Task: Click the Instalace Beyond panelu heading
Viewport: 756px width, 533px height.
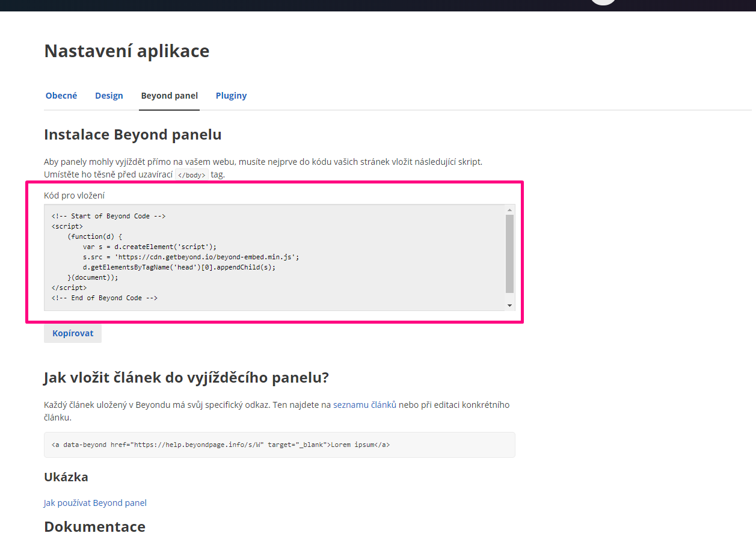Action: tap(133, 135)
